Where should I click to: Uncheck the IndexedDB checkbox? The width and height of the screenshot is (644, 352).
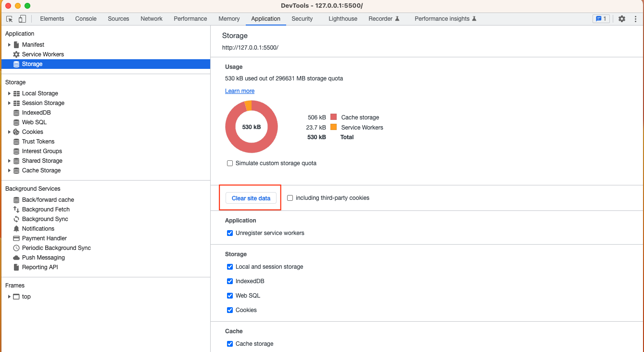point(230,281)
